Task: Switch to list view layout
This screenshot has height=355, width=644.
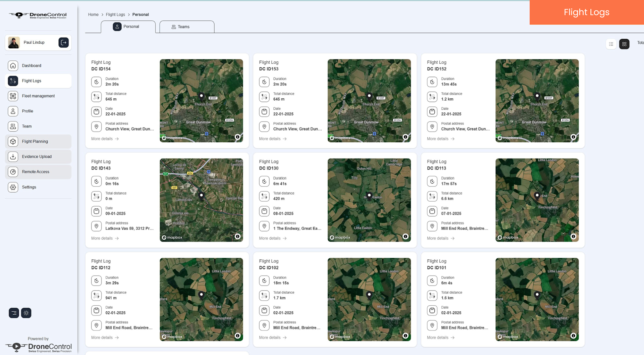Action: pos(611,44)
